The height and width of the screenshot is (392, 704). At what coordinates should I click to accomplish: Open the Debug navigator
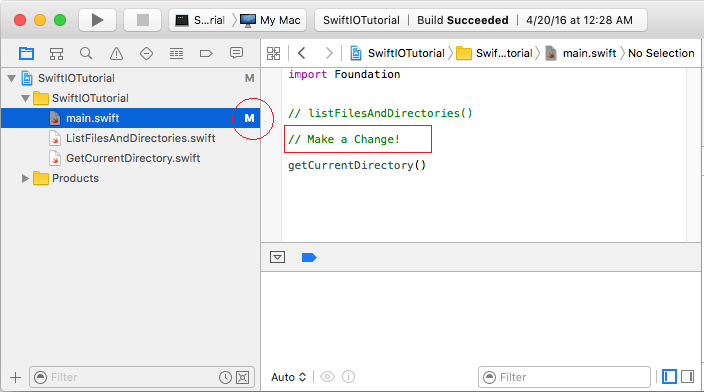176,54
